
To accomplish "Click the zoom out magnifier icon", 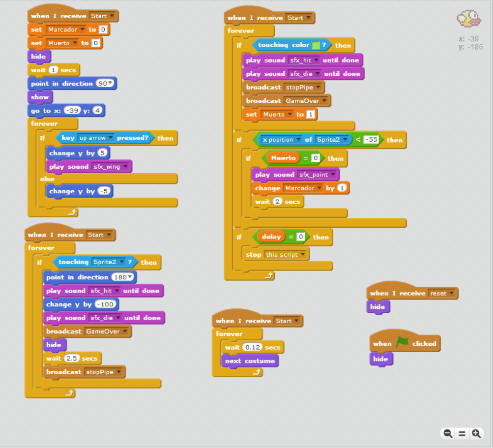I will coord(448,433).
